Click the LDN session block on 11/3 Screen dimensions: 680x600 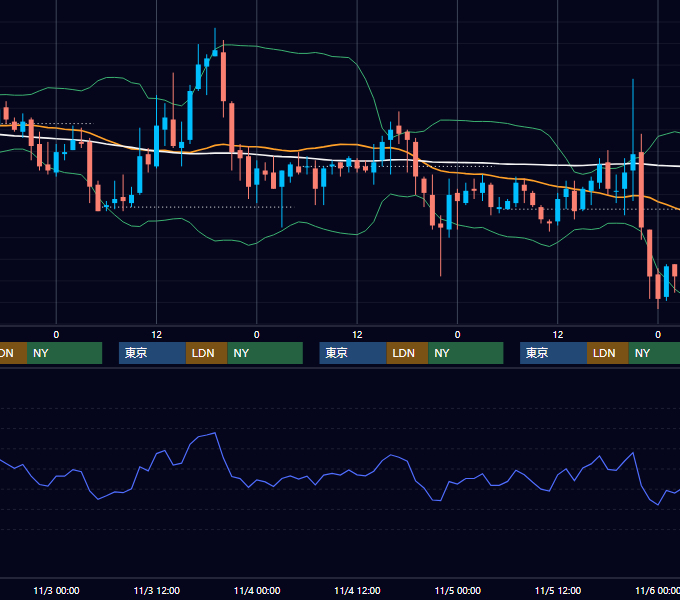pyautogui.click(x=206, y=353)
